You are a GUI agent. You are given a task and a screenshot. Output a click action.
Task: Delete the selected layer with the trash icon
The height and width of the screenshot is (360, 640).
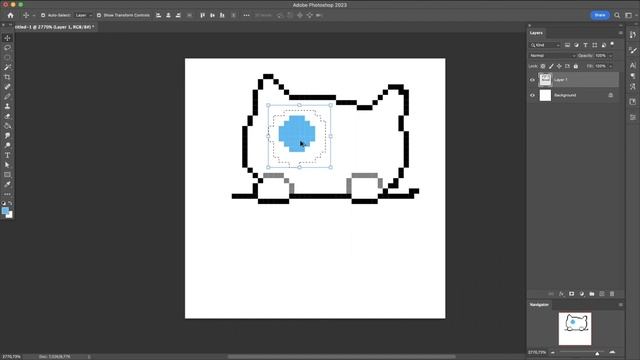point(612,294)
